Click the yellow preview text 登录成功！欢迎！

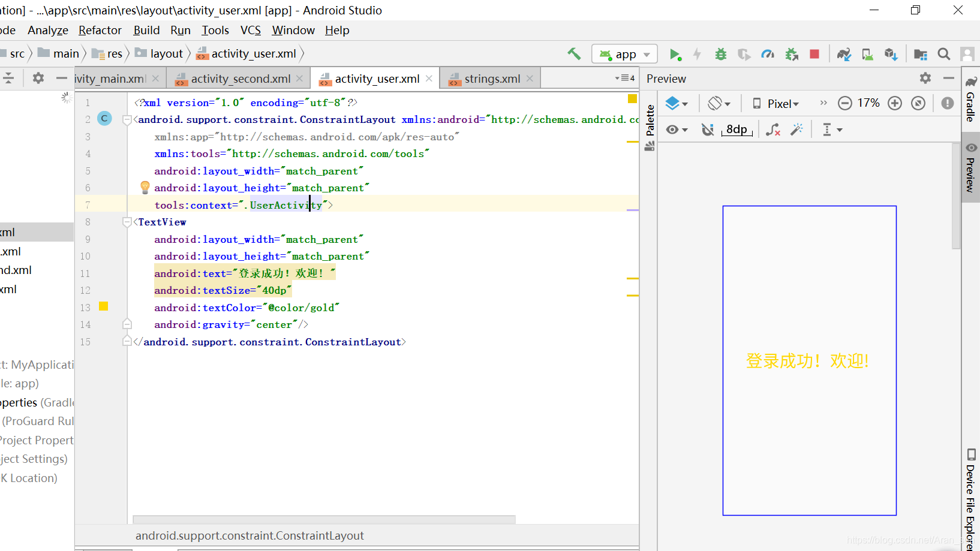pos(807,361)
